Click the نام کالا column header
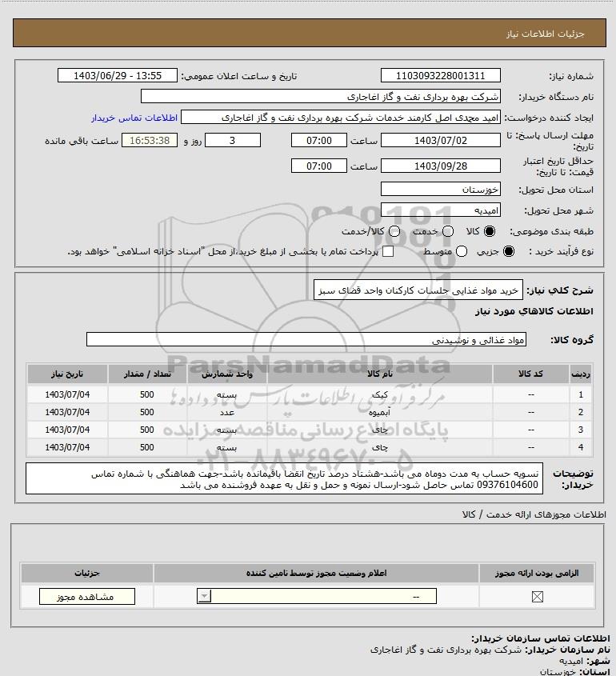616x676 pixels. click(380, 374)
